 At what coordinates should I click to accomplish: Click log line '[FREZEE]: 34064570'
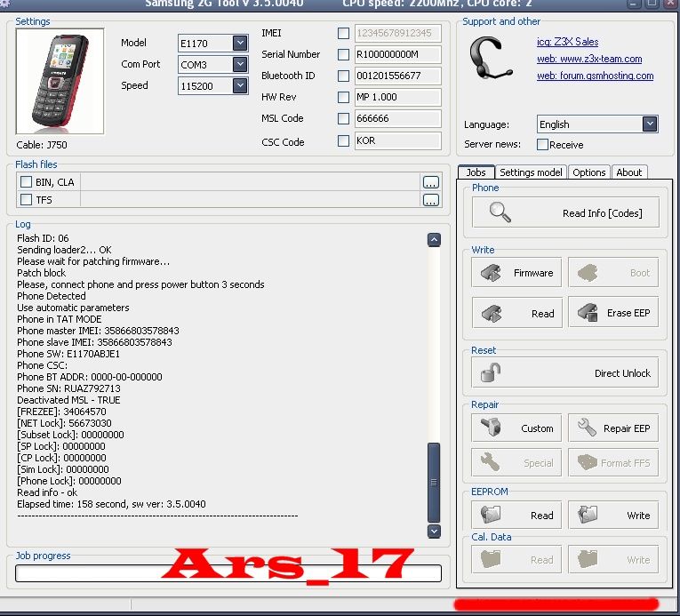click(61, 412)
